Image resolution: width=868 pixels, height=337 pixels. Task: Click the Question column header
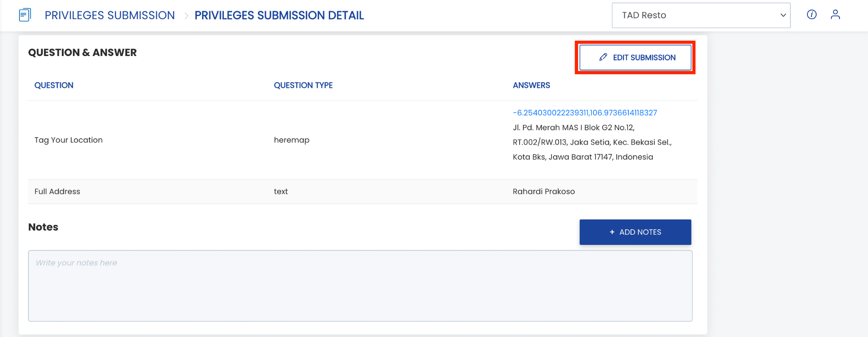(x=54, y=85)
